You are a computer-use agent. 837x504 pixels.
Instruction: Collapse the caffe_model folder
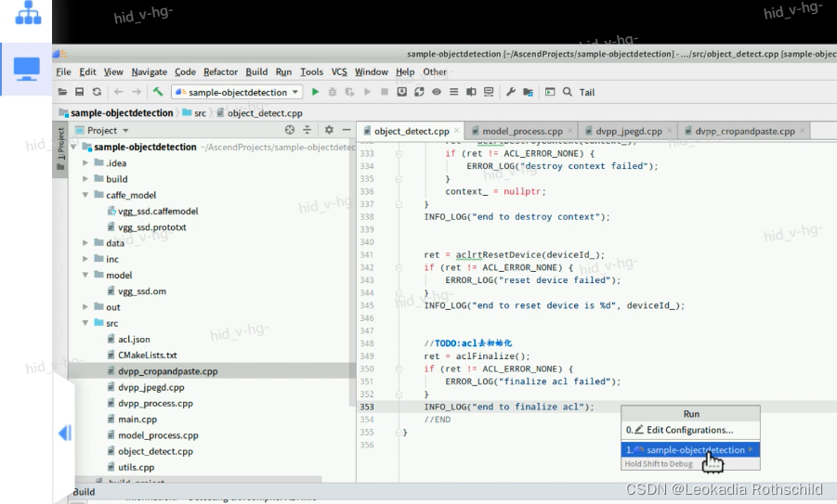coord(85,195)
